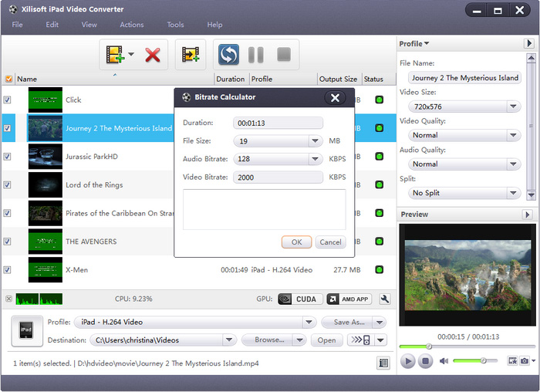
Task: Open the Audio Bitrate dropdown
Action: point(315,159)
